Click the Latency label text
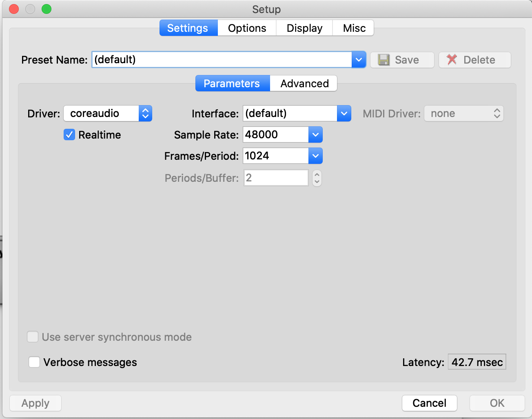Screen dimensions: 532x419 click(x=423, y=362)
